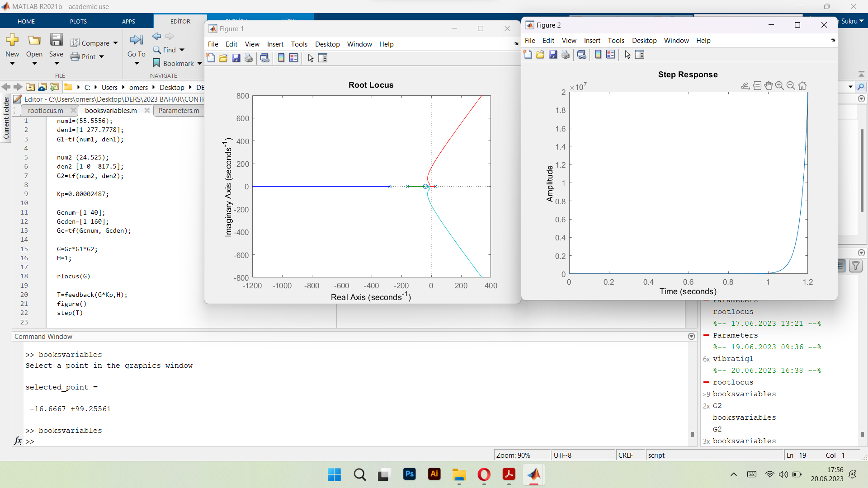868x488 pixels.
Task: Click the New document icon in Figure 2 toolbar
Action: tap(527, 54)
